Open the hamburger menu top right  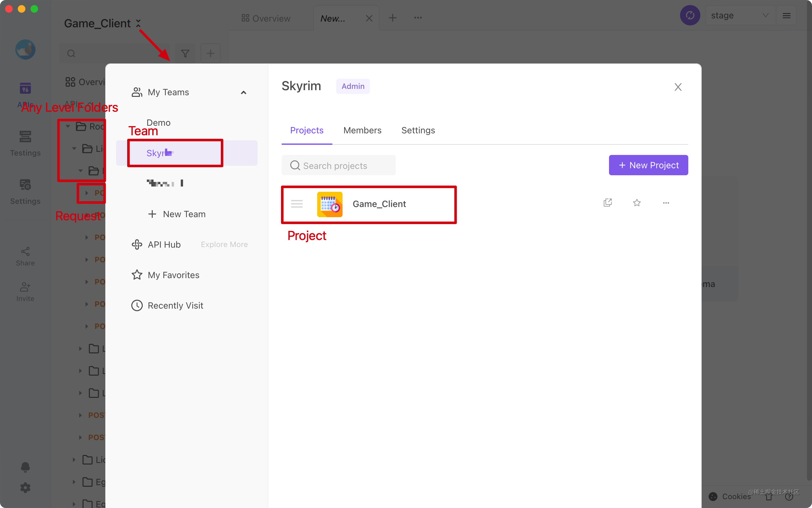pos(787,16)
